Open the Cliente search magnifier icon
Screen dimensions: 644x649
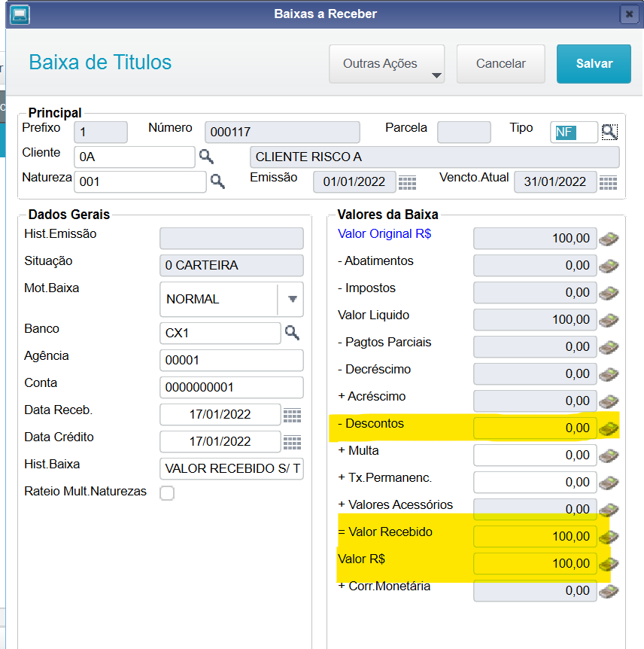click(206, 157)
